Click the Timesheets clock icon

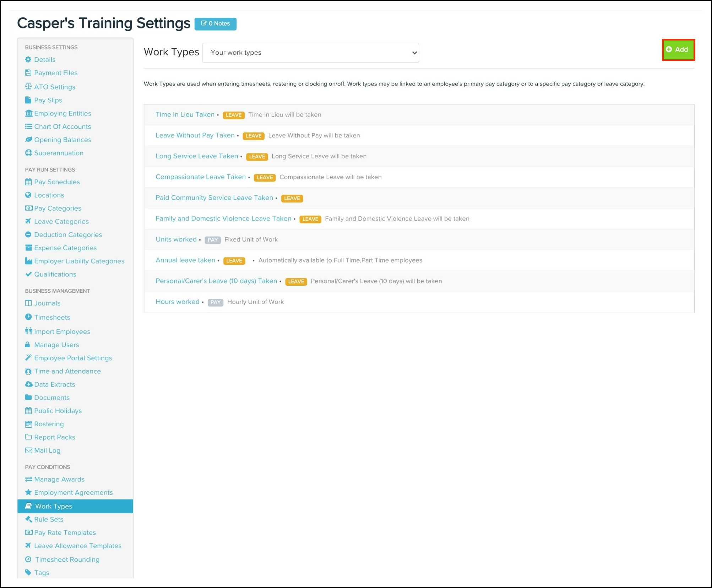pos(28,317)
